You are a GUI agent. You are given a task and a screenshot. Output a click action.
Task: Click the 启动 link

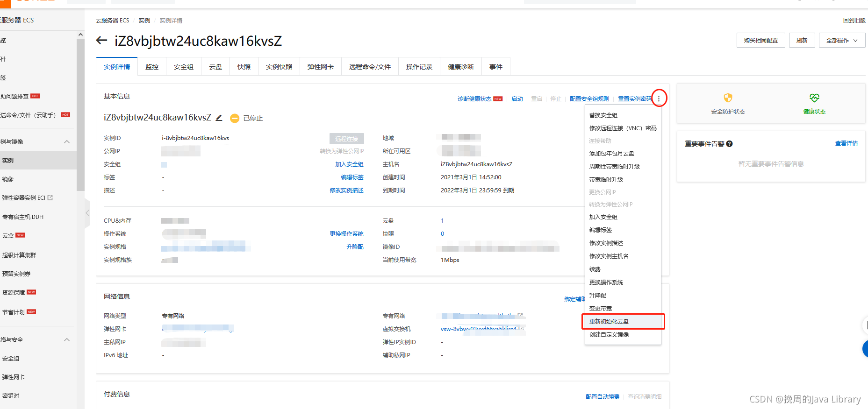(517, 99)
